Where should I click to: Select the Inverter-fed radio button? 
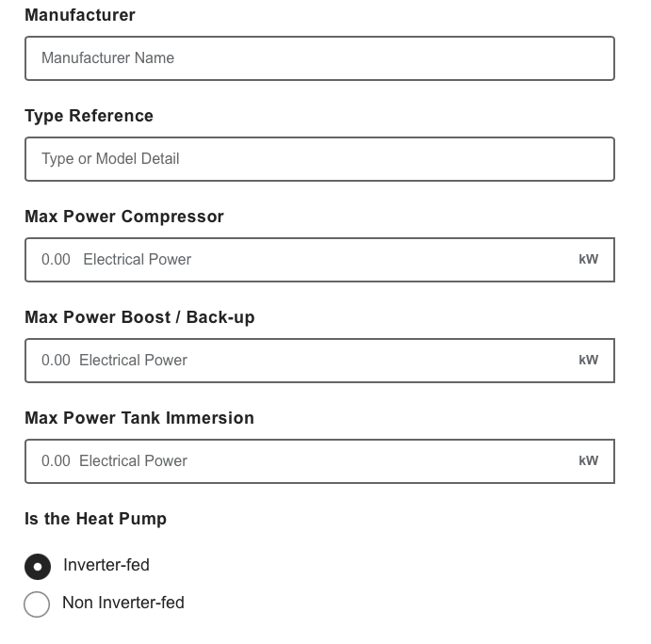37,567
